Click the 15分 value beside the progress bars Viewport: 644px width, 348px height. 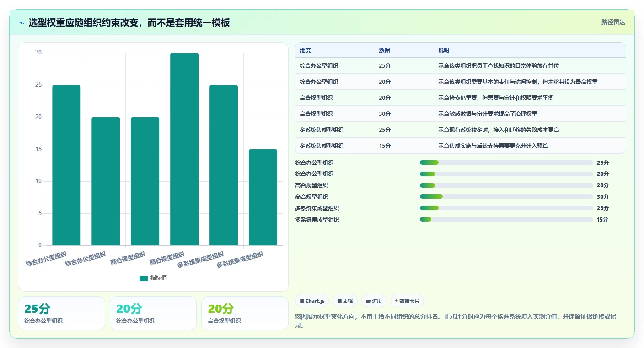coord(603,220)
